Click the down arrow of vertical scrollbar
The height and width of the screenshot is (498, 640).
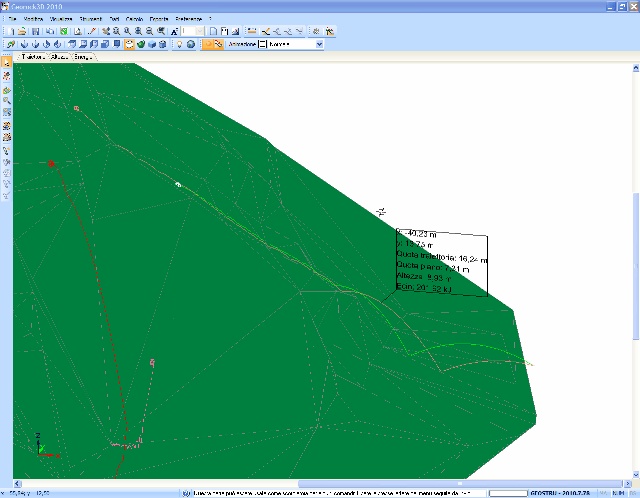(x=636, y=475)
